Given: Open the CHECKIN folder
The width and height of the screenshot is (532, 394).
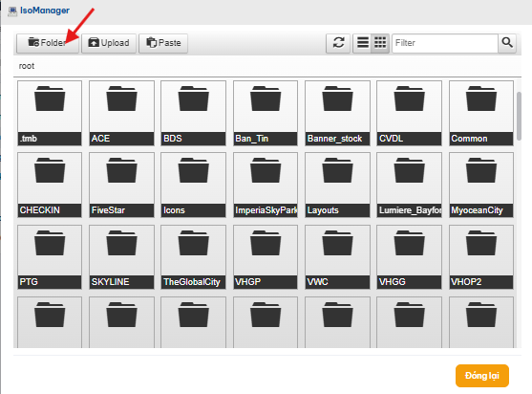Looking at the screenshot, I should pos(50,185).
